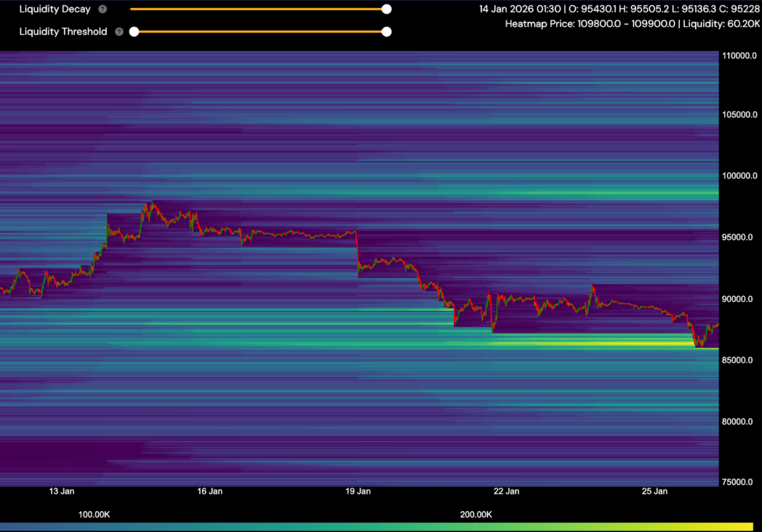Click the 110000.0 price axis label
Screen dimensions: 762x532
pos(739,56)
